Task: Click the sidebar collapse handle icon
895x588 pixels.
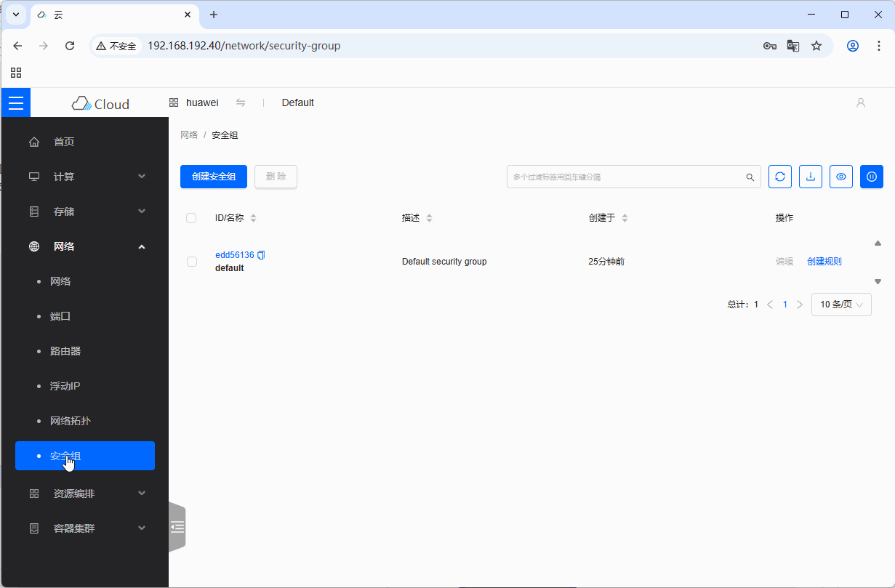Action: (x=177, y=527)
